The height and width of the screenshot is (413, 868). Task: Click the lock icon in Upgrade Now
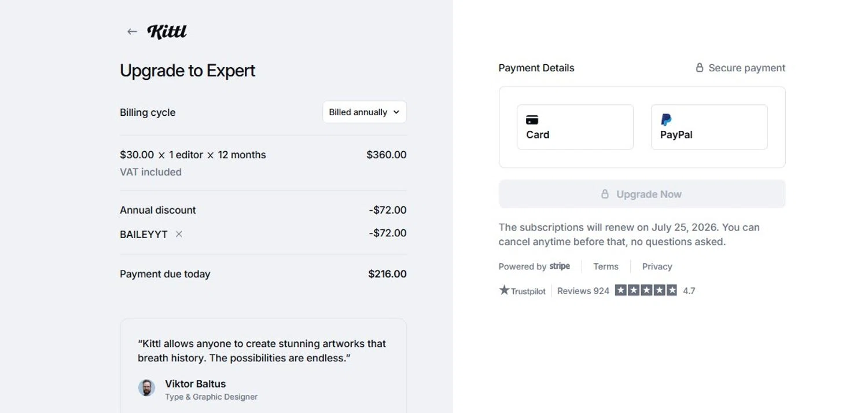point(605,194)
